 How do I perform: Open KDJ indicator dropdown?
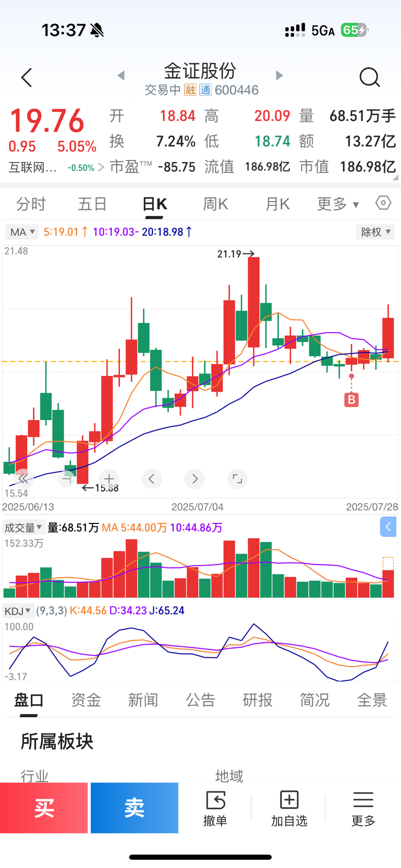click(18, 610)
